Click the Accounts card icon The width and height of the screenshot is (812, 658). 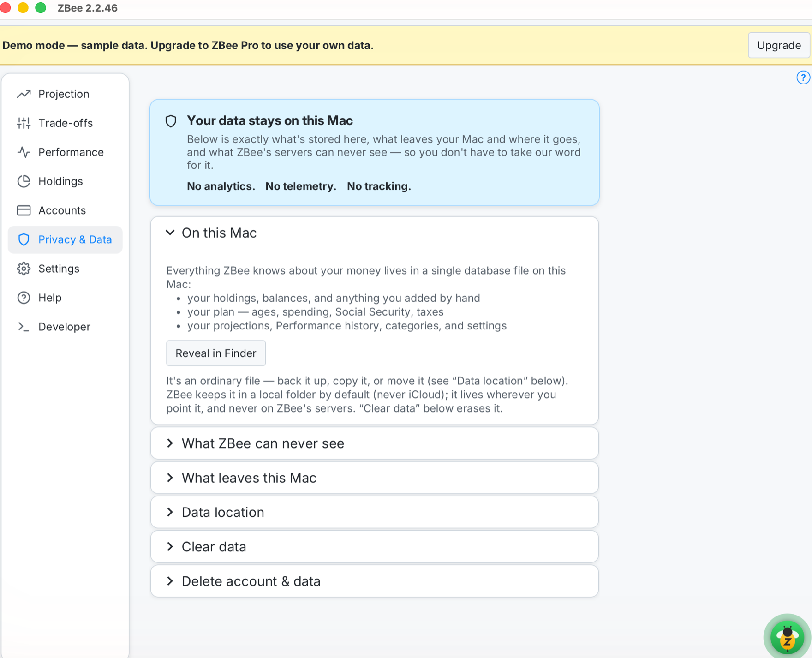click(24, 210)
